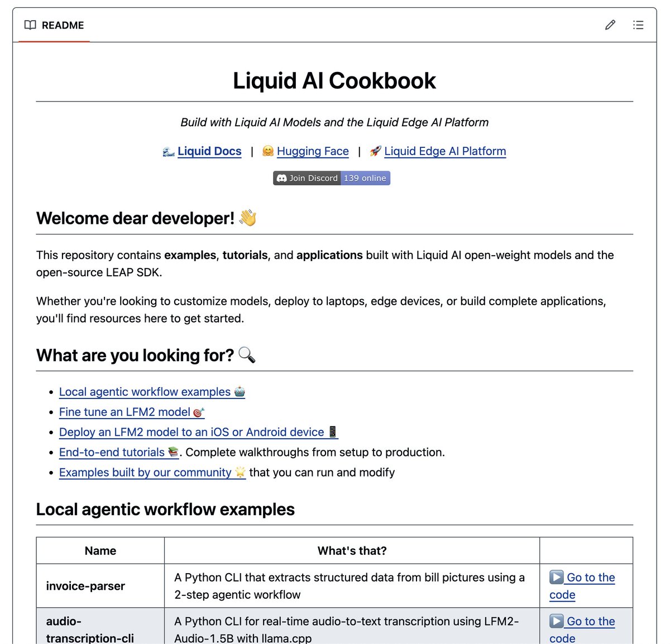Open the Hugging Face link
The height and width of the screenshot is (644, 670).
(x=313, y=151)
